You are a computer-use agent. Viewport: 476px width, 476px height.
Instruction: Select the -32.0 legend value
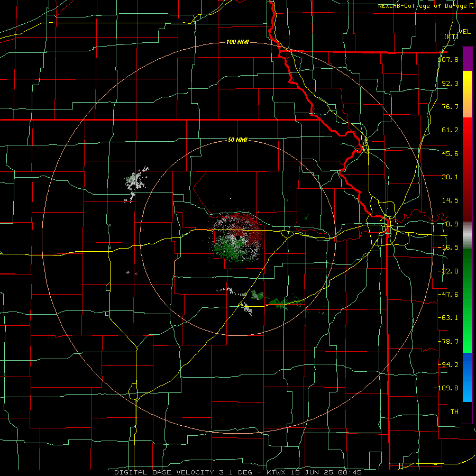click(448, 271)
